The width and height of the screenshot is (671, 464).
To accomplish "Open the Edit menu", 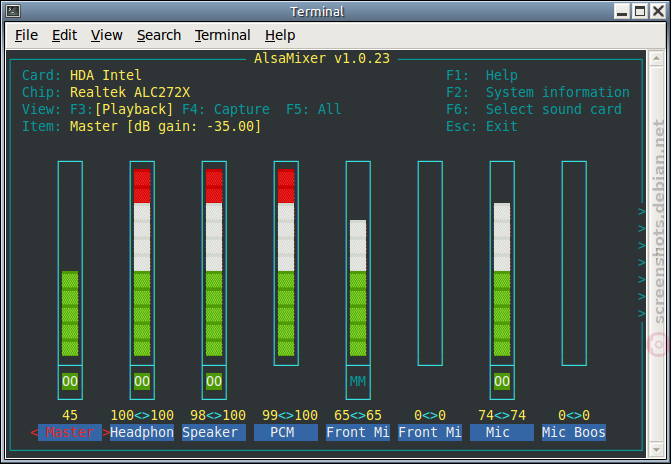I will pos(64,35).
